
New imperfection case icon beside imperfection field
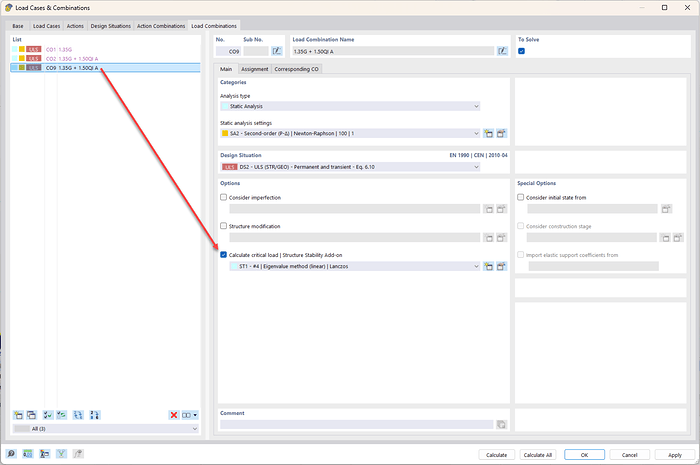pyautogui.click(x=489, y=209)
